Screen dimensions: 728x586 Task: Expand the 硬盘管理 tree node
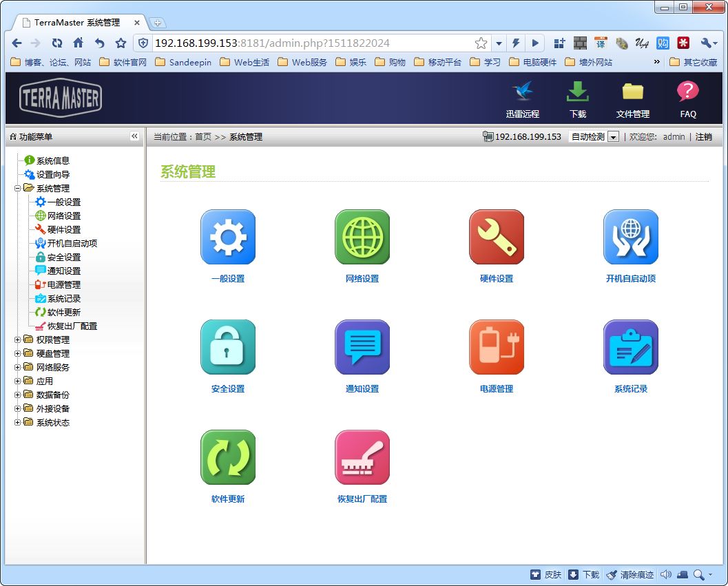[18, 353]
